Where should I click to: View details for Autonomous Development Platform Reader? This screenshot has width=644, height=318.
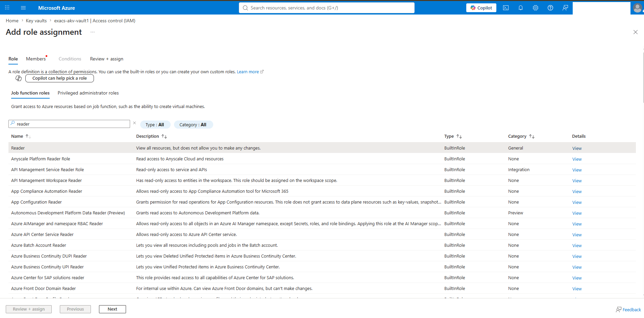pyautogui.click(x=577, y=213)
